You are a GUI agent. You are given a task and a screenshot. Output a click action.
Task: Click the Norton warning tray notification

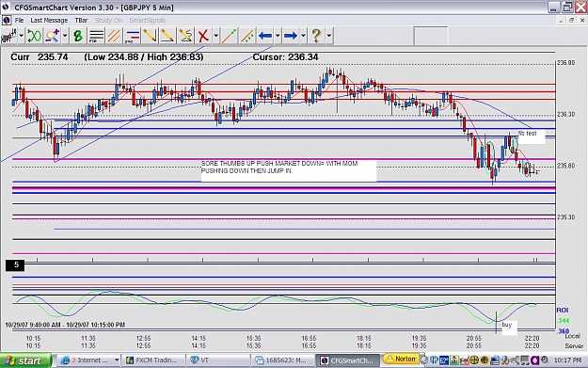point(401,360)
